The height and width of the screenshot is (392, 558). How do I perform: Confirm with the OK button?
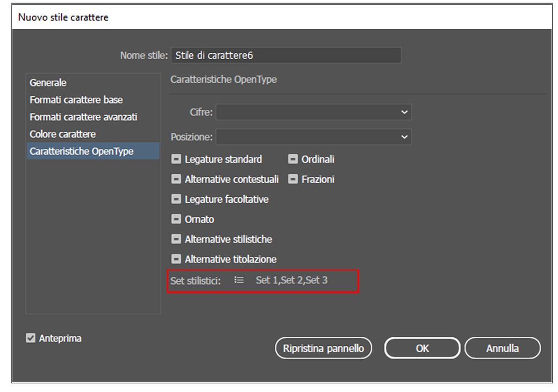(x=423, y=348)
